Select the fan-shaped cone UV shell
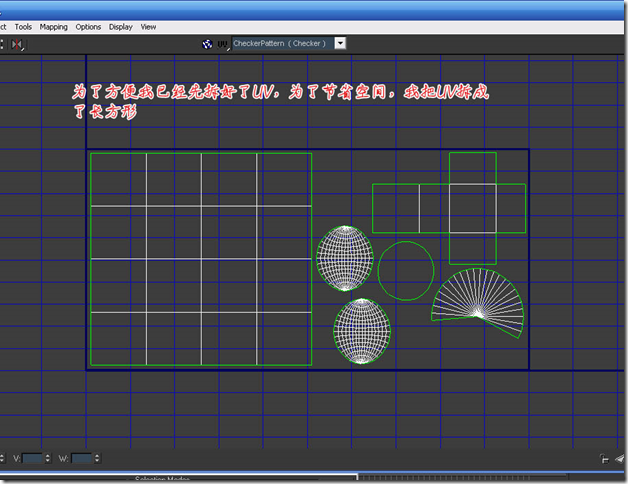 coord(478,303)
